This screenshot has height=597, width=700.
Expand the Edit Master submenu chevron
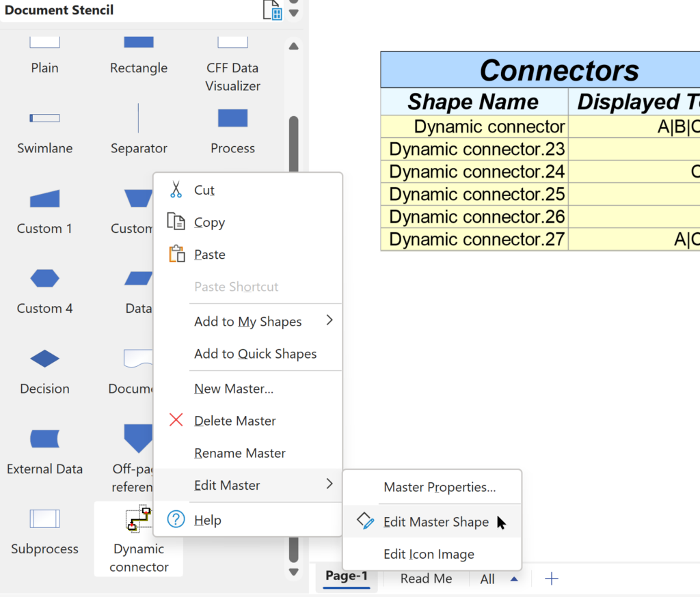(329, 485)
